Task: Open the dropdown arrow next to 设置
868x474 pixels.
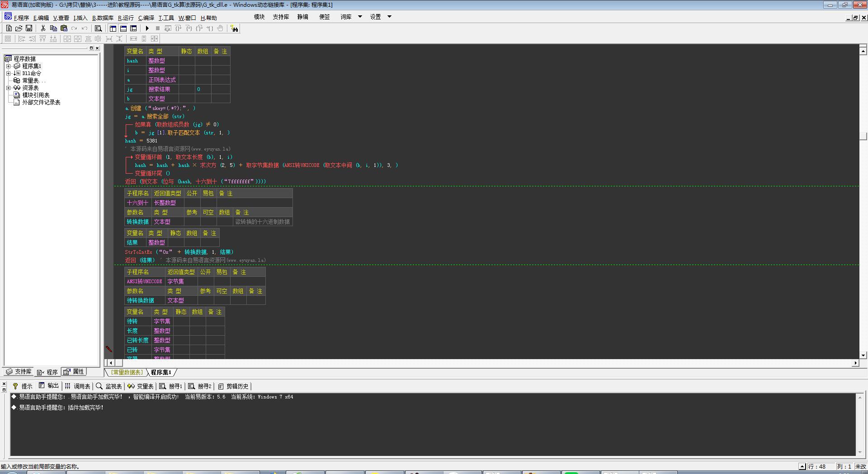Action: pyautogui.click(x=389, y=17)
